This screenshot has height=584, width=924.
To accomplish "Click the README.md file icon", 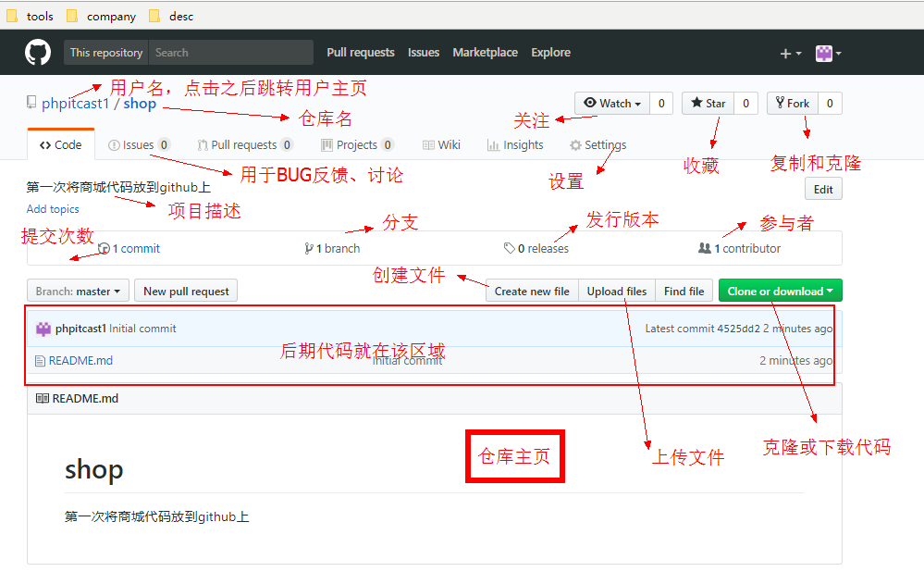I will tap(40, 361).
